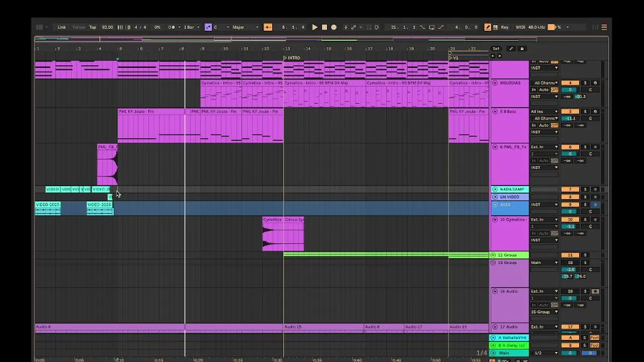
Task: Toggle the track 4 activator on MELODIAS
Action: point(570,83)
